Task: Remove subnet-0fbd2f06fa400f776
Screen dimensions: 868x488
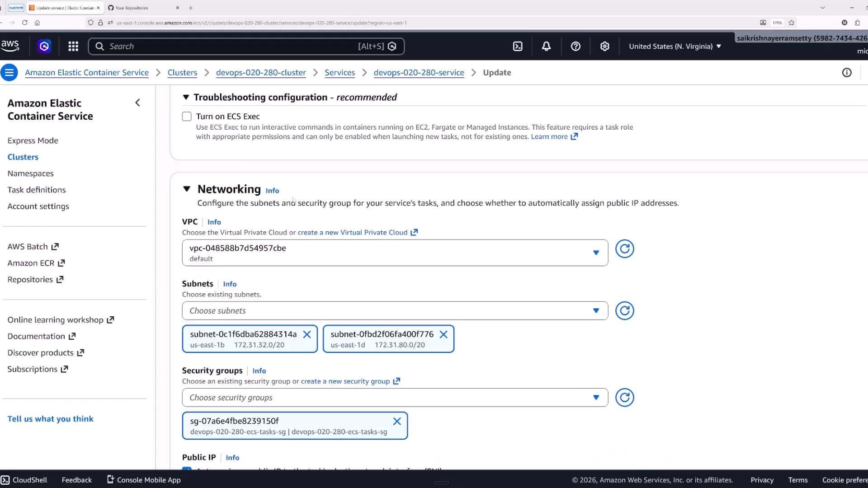Action: click(x=443, y=334)
